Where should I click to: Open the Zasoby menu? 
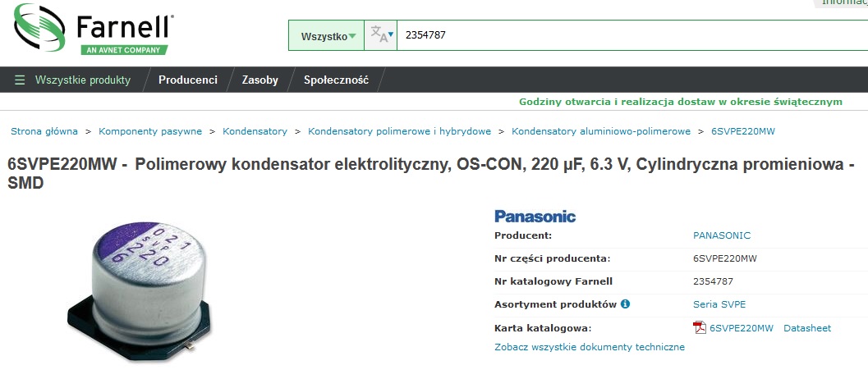[259, 80]
